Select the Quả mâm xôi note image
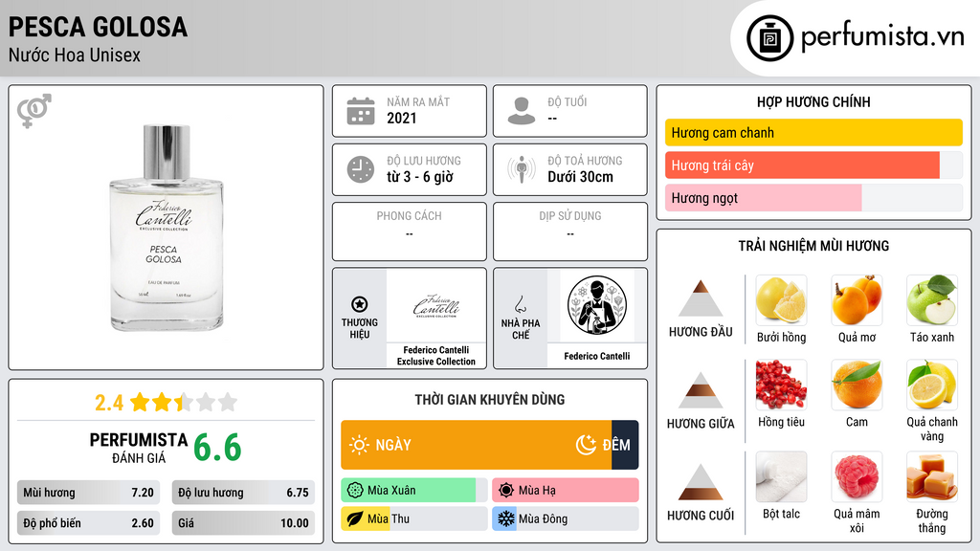Viewport: 980px width, 551px height. [x=857, y=476]
